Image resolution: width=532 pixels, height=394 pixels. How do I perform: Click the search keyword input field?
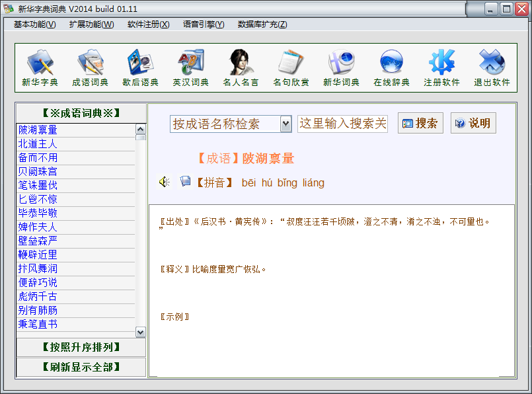click(x=343, y=124)
